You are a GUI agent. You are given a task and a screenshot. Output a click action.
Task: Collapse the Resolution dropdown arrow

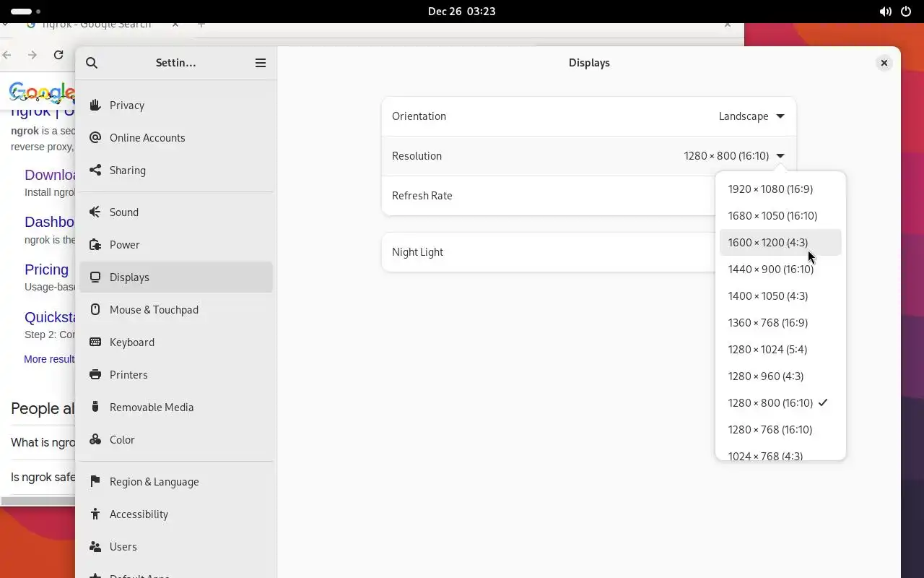[780, 156]
